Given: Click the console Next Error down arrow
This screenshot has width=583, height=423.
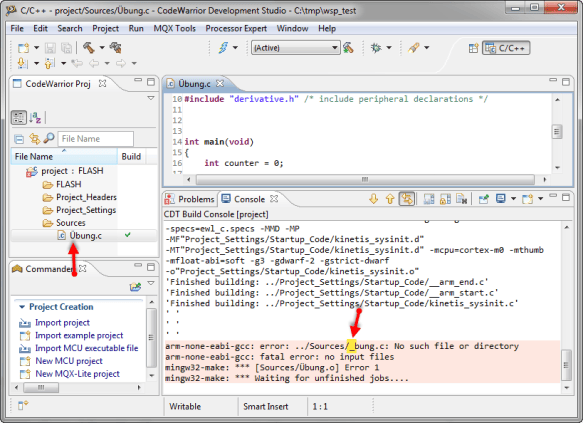Looking at the screenshot, I should pyautogui.click(x=373, y=199).
